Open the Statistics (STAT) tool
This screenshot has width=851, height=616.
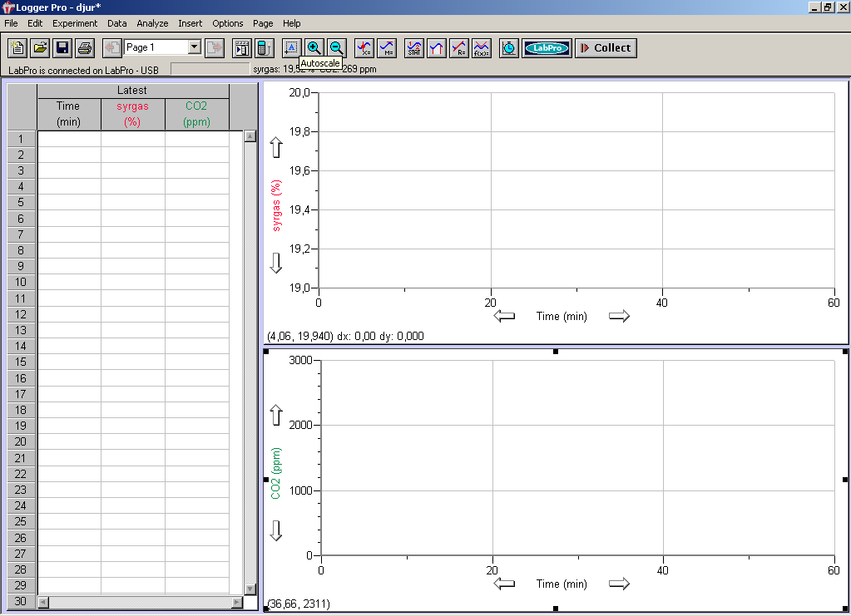pos(414,47)
